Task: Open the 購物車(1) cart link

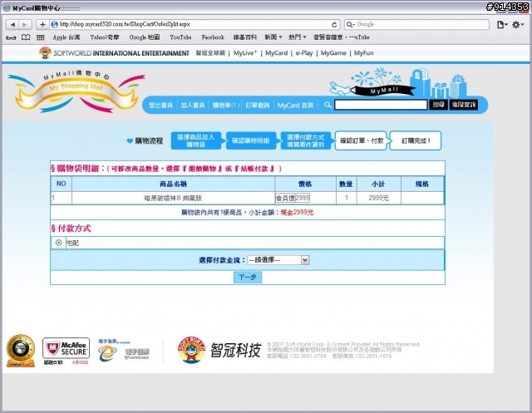Action: [x=226, y=106]
